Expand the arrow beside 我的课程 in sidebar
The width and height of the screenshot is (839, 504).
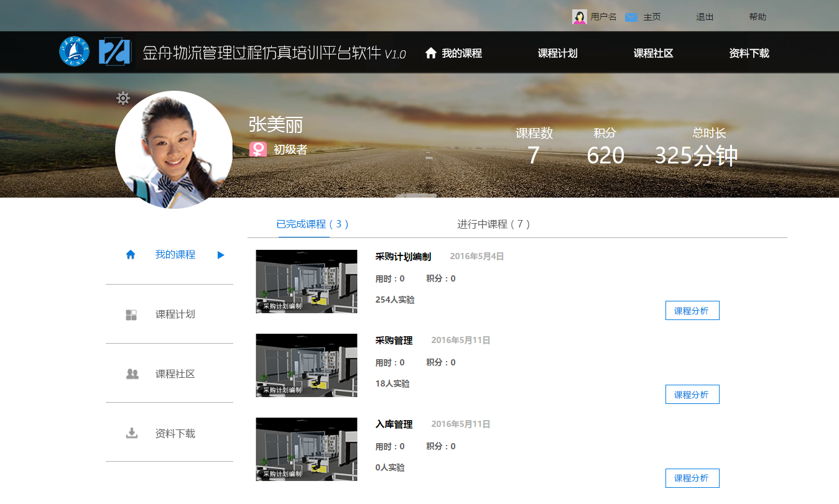click(x=221, y=255)
